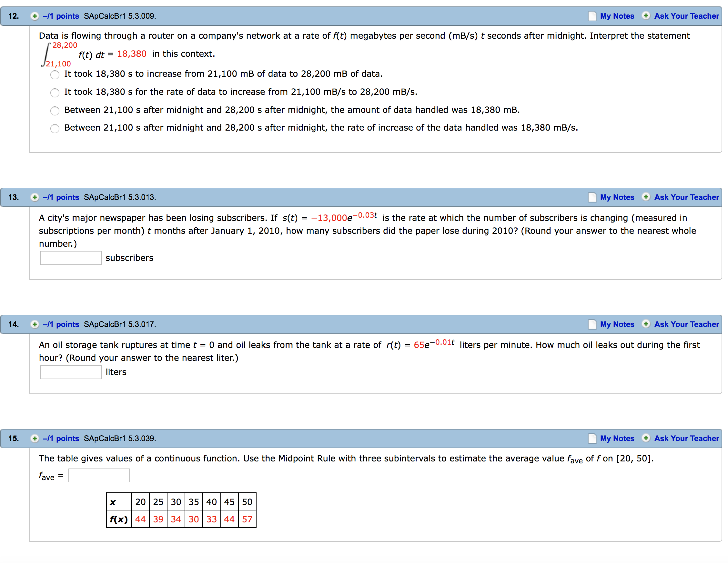Click the green plus icon before question 12 points
The height and width of the screenshot is (563, 728).
tap(34, 16)
